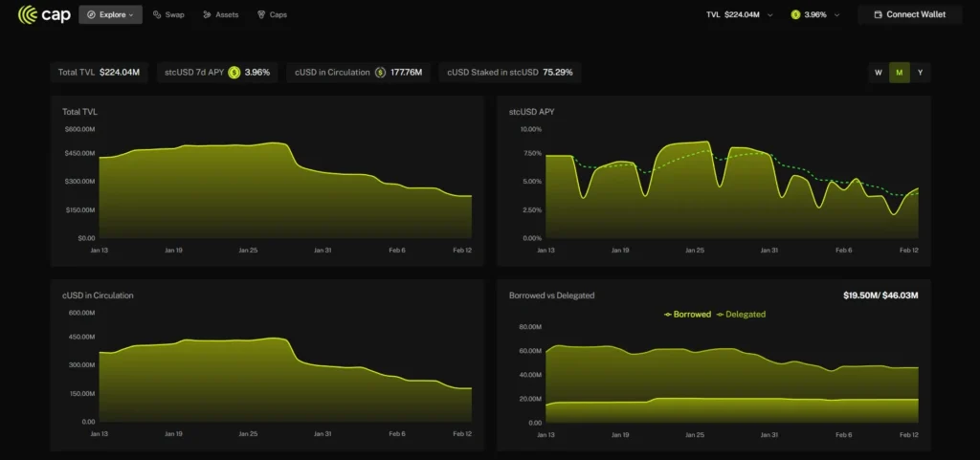Click the Connect Wallet button
Image resolution: width=980 pixels, height=460 pixels.
pos(909,15)
